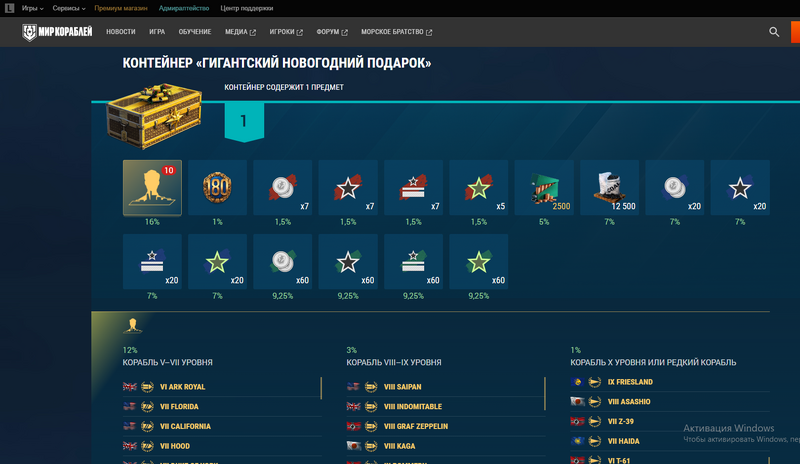Select the VII Z-39 ship row

(669, 422)
